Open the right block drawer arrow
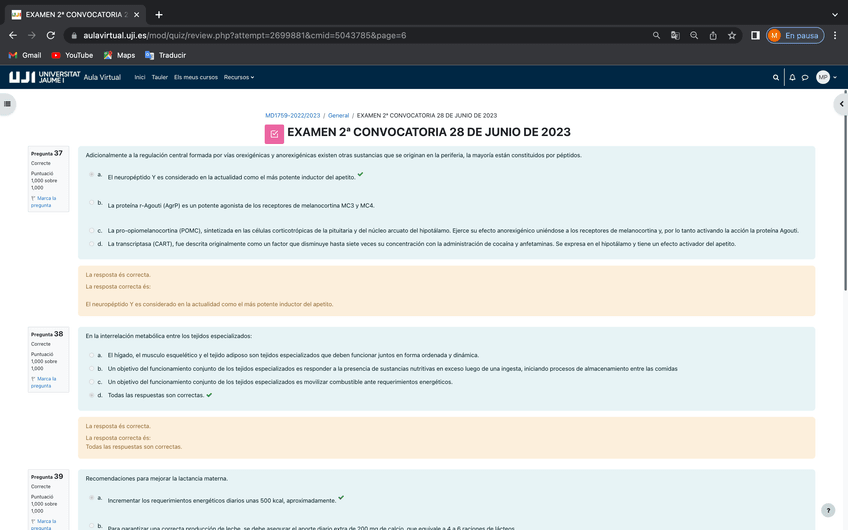The width and height of the screenshot is (848, 530). (841, 103)
